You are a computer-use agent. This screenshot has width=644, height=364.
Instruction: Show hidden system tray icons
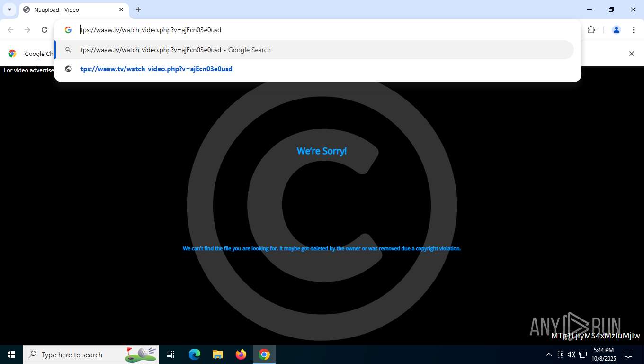click(x=549, y=355)
